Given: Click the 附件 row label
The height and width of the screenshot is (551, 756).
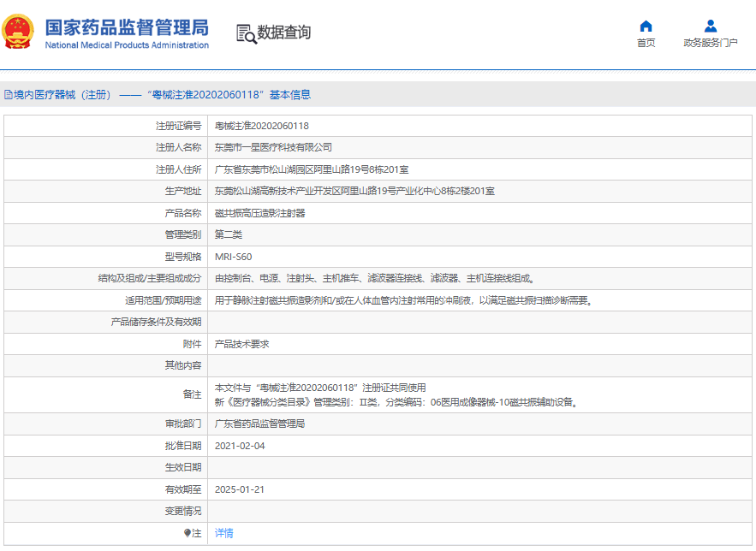Looking at the screenshot, I should click(x=193, y=344).
